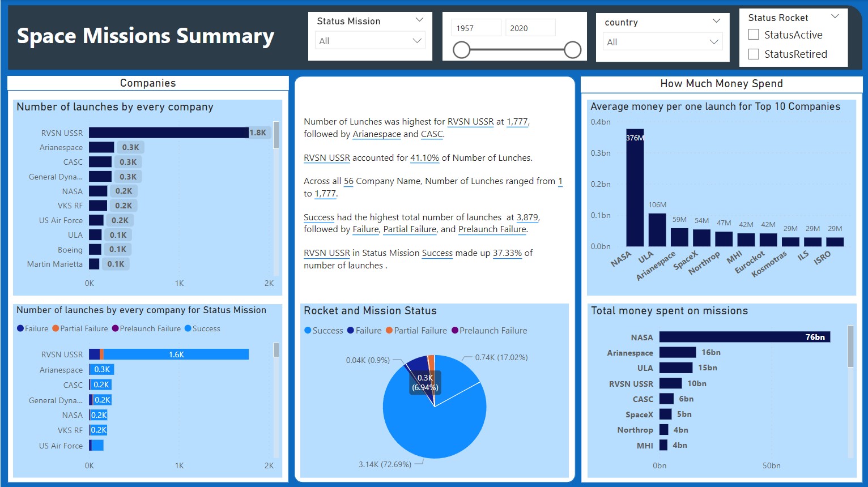
Task: Select RVSN USSR bar in launches chart
Action: [169, 133]
